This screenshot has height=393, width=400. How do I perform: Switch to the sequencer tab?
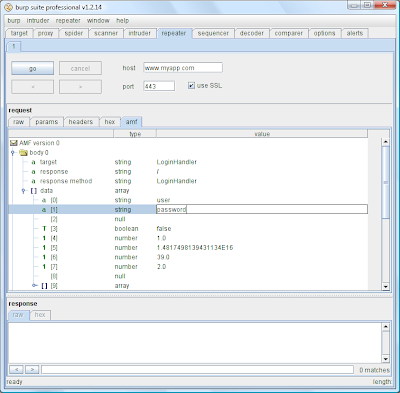[x=213, y=33]
